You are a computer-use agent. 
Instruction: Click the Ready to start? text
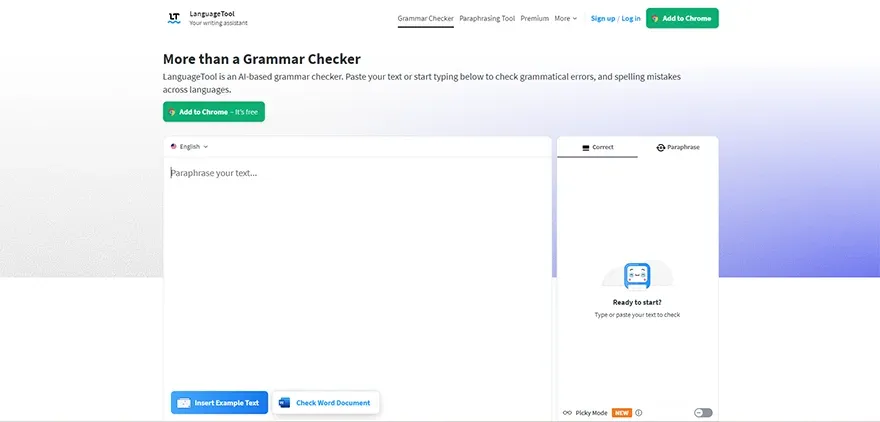coord(637,302)
